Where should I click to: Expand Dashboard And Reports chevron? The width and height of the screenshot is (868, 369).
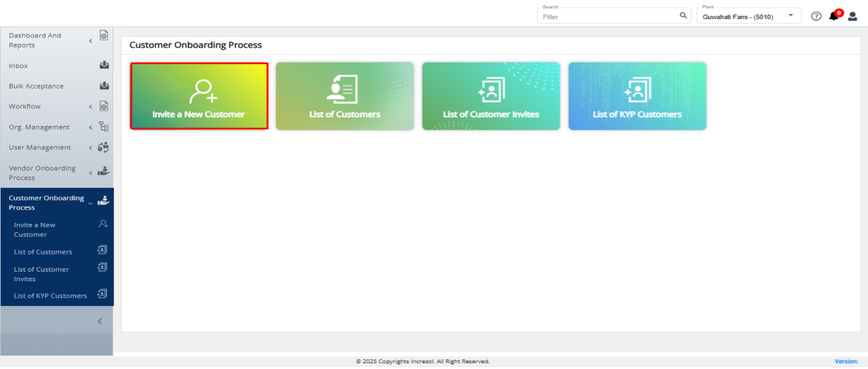click(x=90, y=41)
